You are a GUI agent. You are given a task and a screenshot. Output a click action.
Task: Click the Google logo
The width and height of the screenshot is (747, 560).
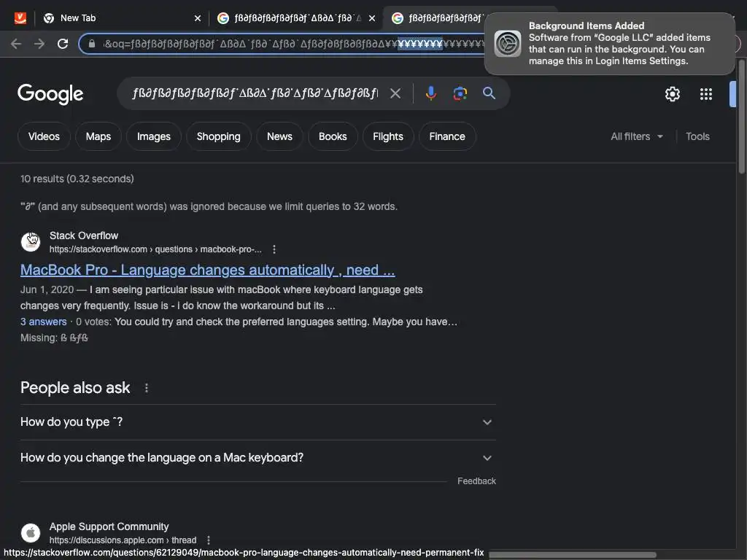[50, 94]
